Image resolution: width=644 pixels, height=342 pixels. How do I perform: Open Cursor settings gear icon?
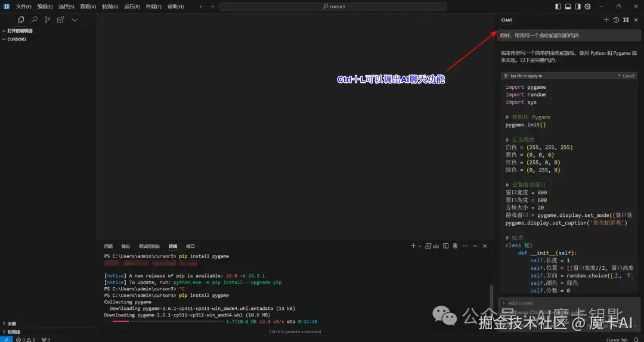tap(587, 7)
